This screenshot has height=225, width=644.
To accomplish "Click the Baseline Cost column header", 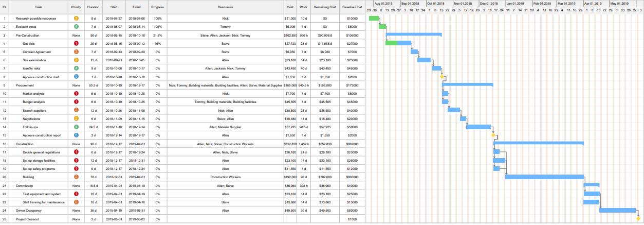I will point(352,7).
